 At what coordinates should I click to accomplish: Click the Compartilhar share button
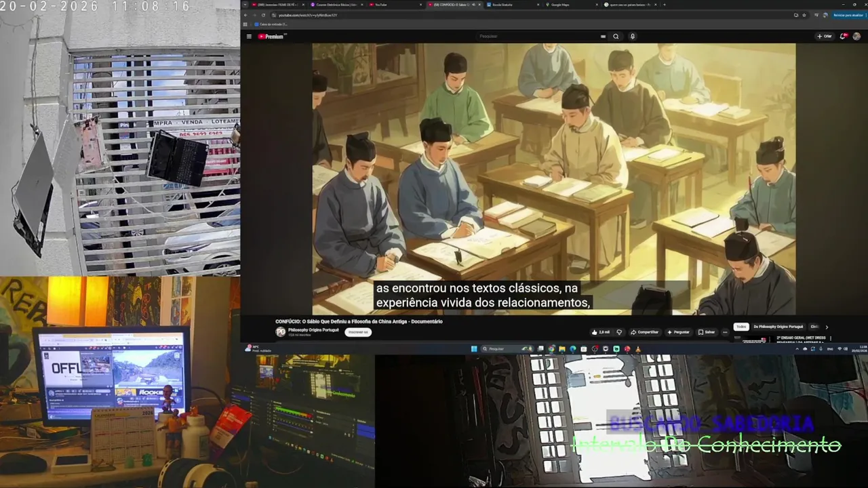click(644, 332)
